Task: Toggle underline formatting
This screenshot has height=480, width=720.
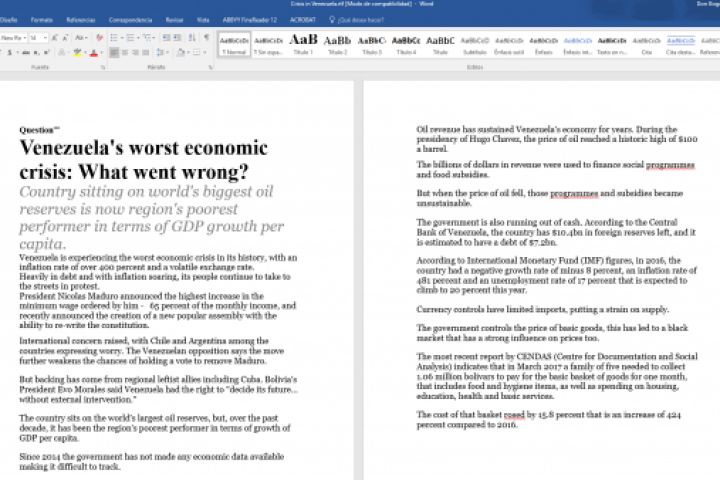Action: point(9,53)
